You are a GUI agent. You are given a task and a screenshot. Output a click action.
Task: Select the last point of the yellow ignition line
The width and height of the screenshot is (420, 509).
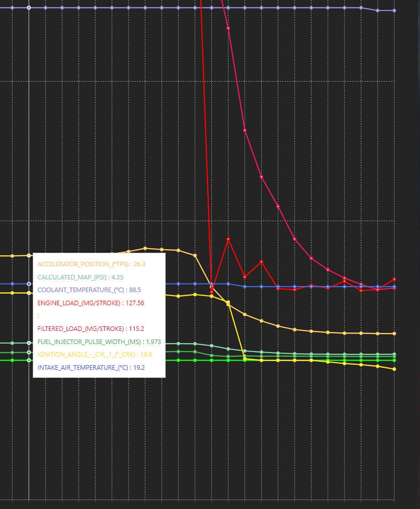394,369
